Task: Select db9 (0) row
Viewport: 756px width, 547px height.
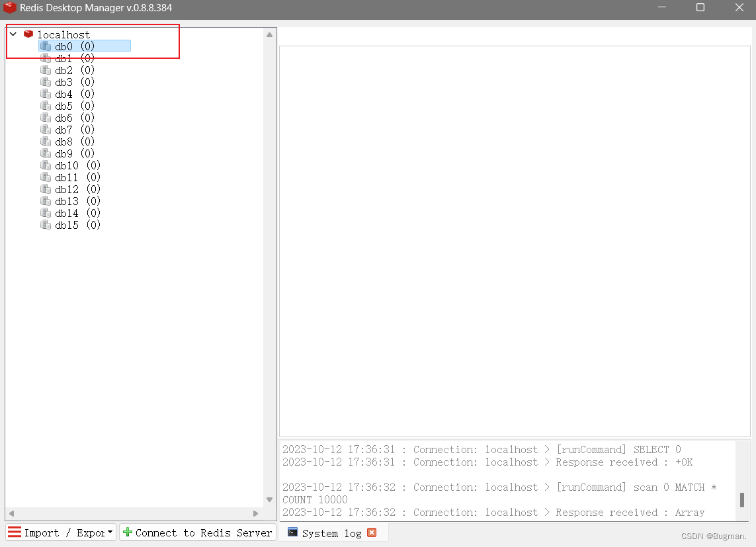Action: [x=75, y=153]
